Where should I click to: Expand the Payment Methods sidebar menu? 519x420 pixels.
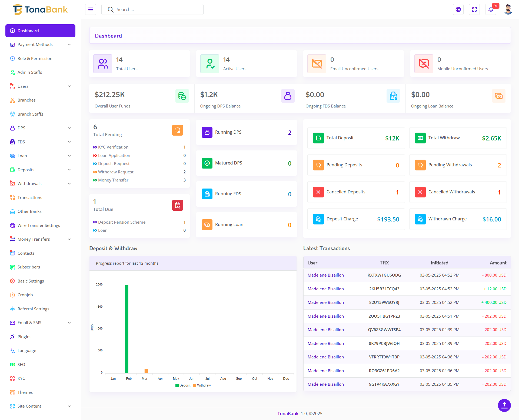point(41,45)
